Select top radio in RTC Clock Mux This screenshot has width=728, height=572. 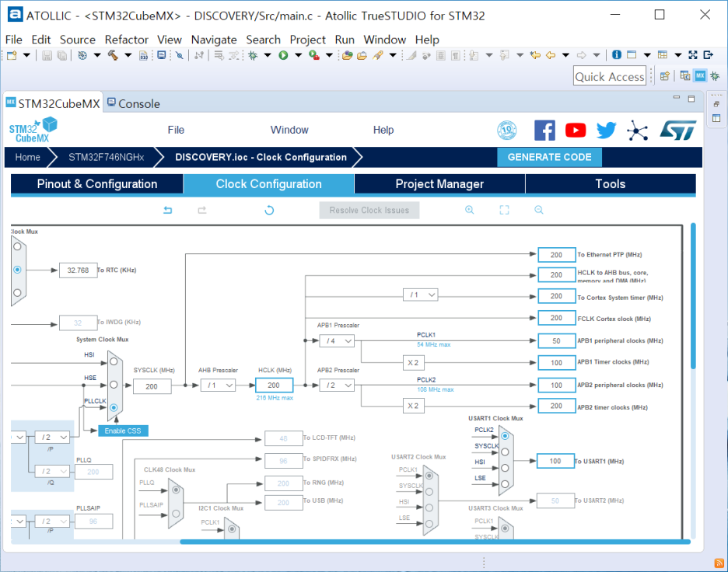17,246
